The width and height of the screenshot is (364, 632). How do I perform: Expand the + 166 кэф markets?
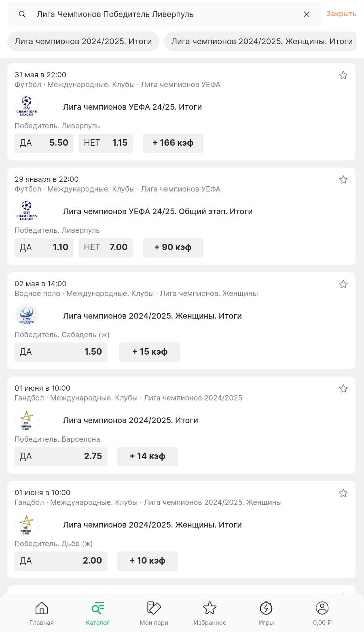coord(173,143)
